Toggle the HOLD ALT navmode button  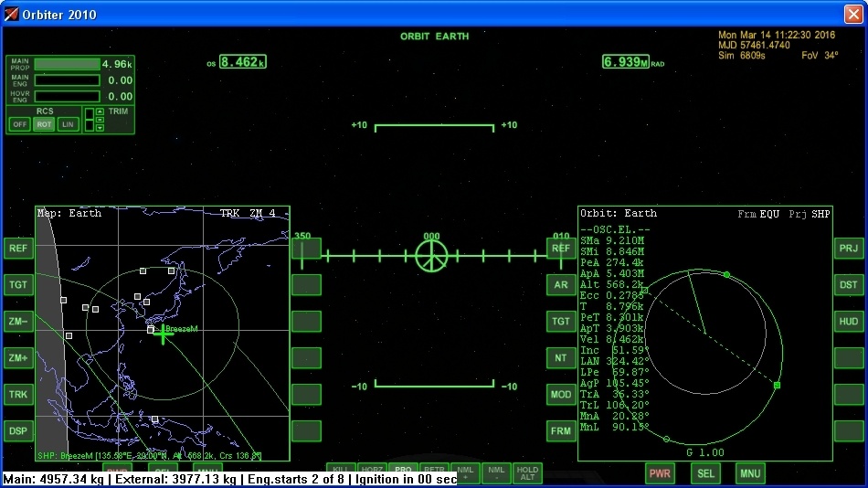[x=527, y=472]
